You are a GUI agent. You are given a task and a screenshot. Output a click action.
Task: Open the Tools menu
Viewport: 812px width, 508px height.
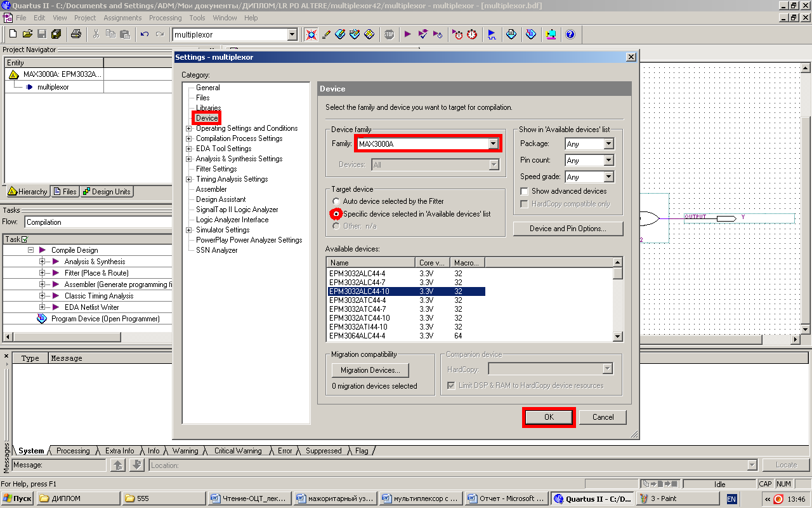(197, 18)
